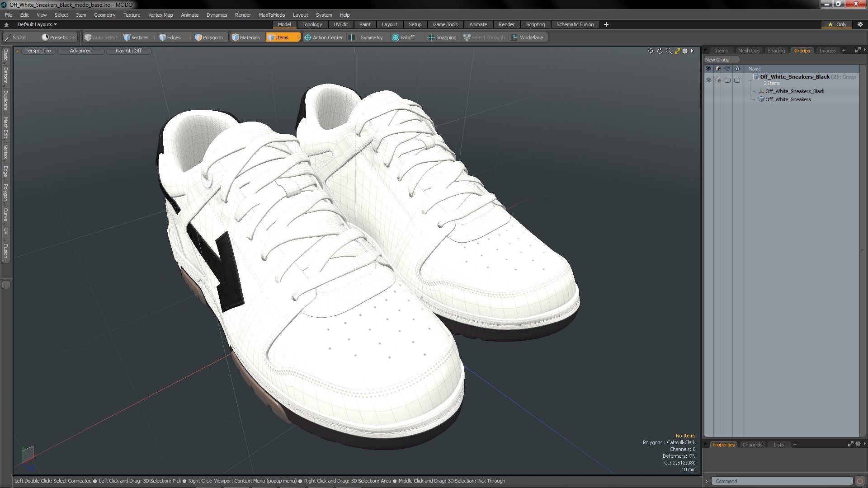Expand the viewport extra options arrow
This screenshot has width=868, height=488.
[692, 51]
